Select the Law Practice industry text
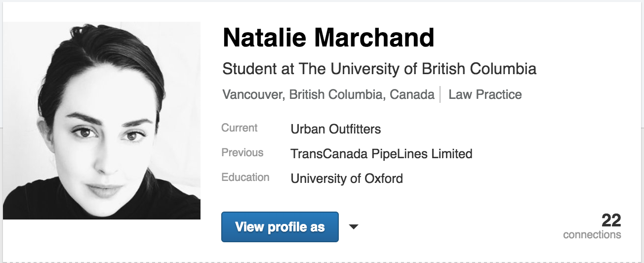Viewport: 644px width, 263px height. click(x=485, y=94)
